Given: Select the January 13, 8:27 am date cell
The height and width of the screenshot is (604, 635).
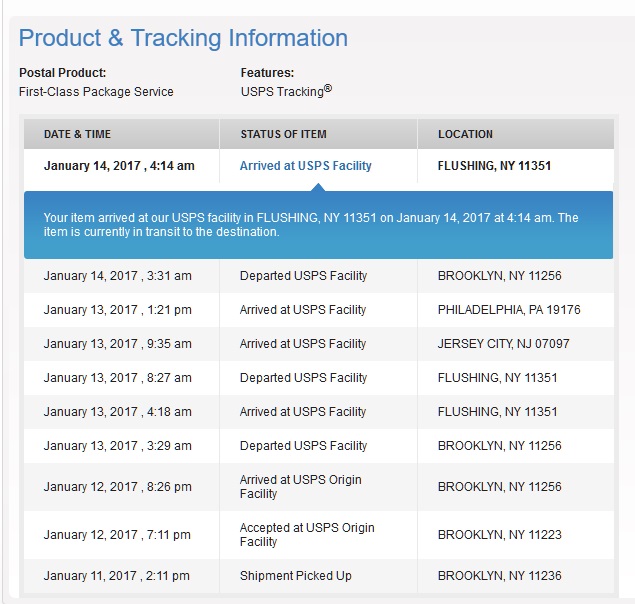Looking at the screenshot, I should (x=117, y=378).
